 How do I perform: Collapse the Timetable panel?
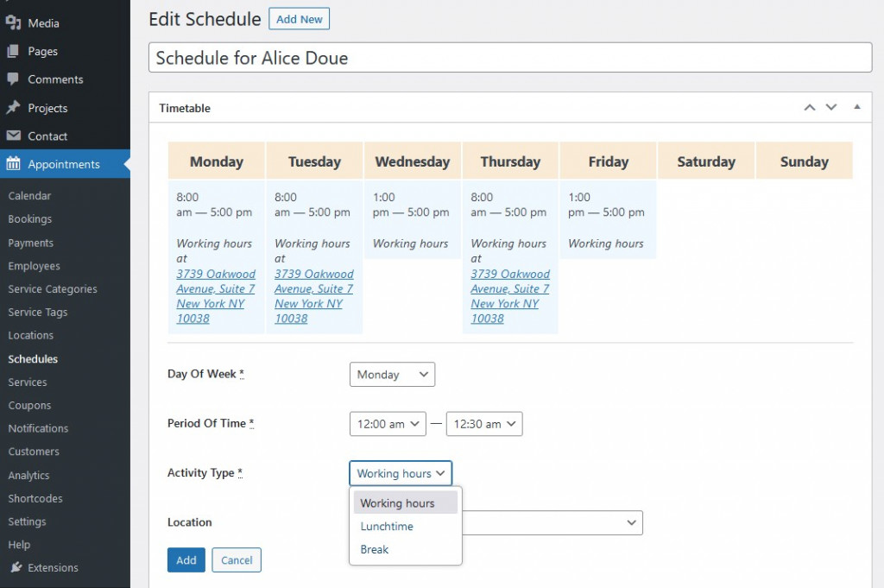coord(856,107)
